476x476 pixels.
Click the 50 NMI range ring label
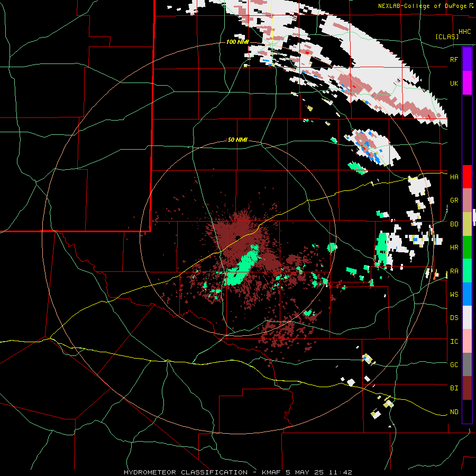(x=237, y=140)
